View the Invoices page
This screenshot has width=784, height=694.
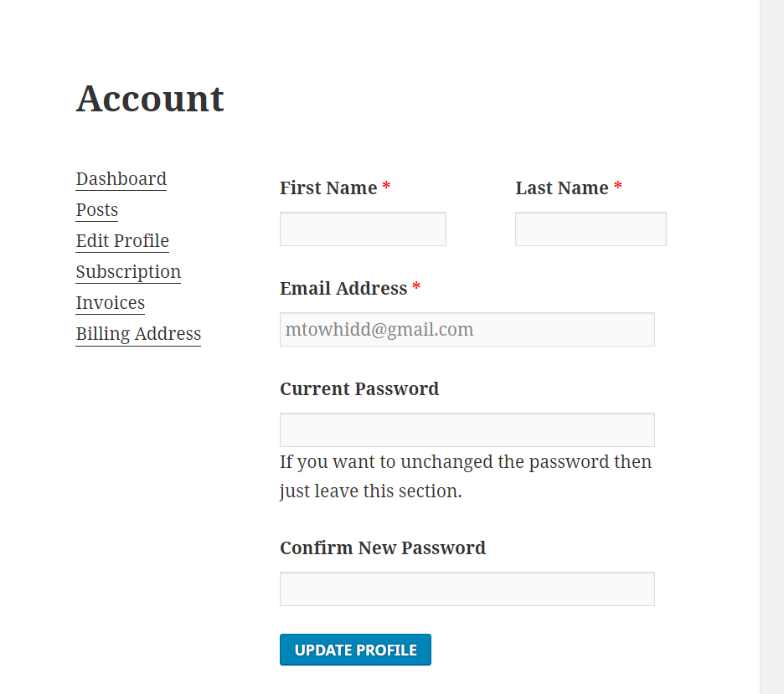coord(111,303)
